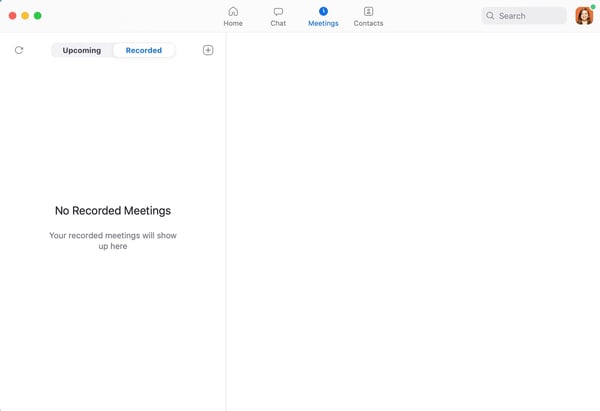This screenshot has height=411, width=600.
Task: Click the No Recorded Meetings heading
Action: (x=113, y=211)
